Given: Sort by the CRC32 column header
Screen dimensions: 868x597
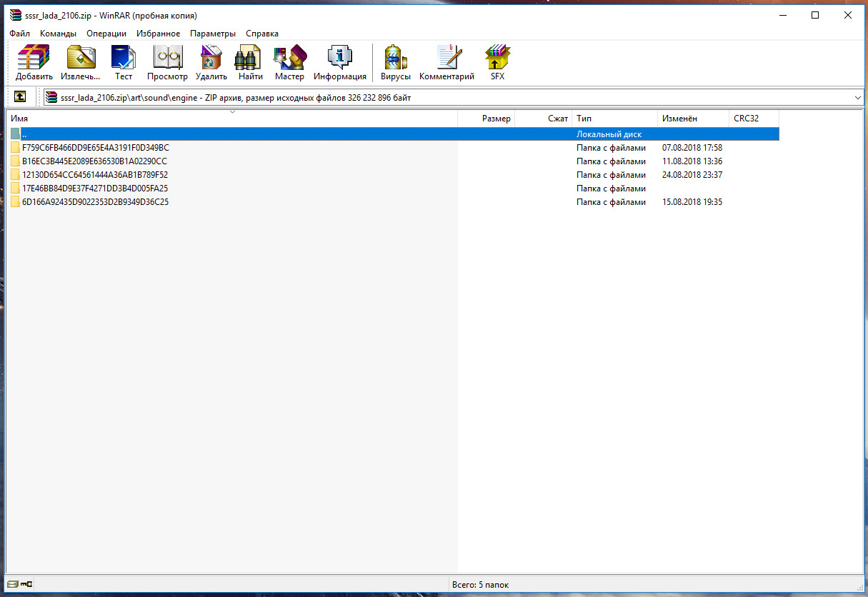Looking at the screenshot, I should coord(754,119).
